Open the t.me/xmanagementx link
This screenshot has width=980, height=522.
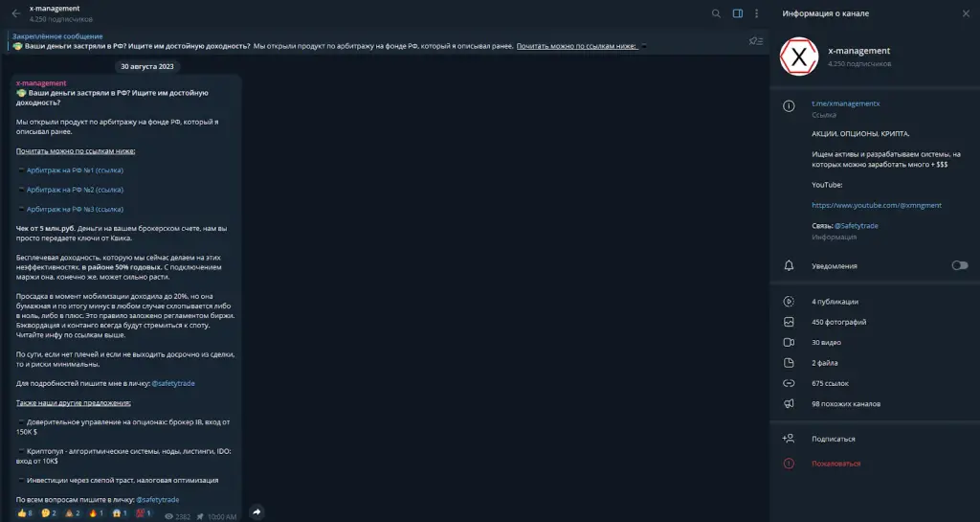pyautogui.click(x=846, y=103)
